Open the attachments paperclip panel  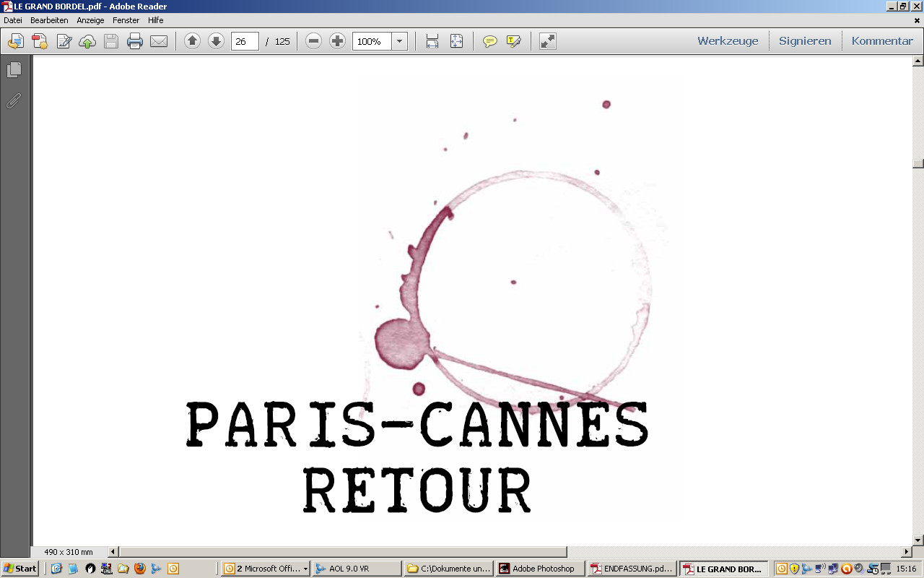[x=14, y=101]
